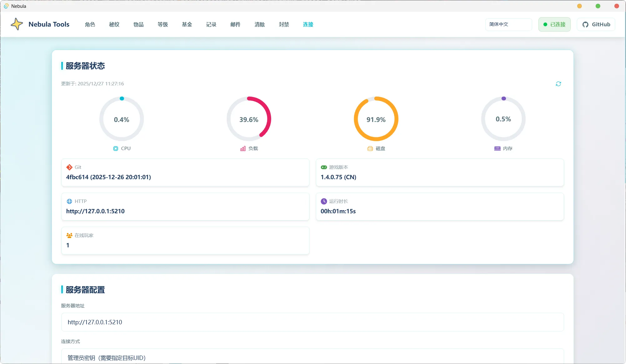The height and width of the screenshot is (364, 626).
Task: Expand the 连接方式 connection method dropdown
Action: click(x=312, y=357)
